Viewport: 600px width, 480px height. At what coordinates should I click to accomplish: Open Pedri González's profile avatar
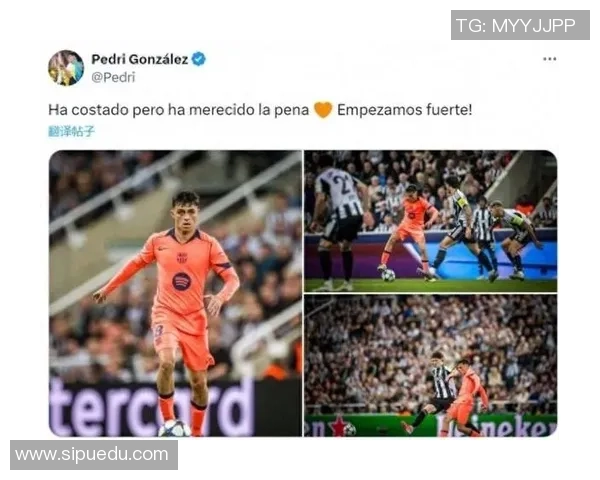pyautogui.click(x=66, y=68)
